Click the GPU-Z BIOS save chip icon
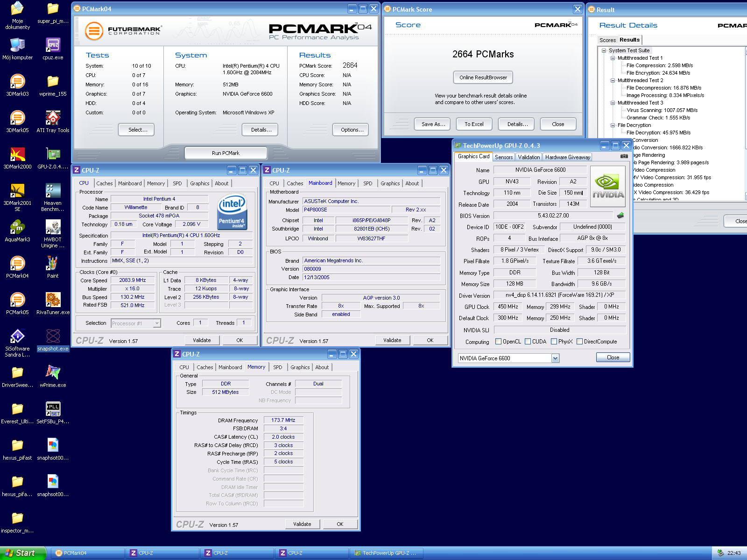The image size is (747, 560). click(x=620, y=216)
